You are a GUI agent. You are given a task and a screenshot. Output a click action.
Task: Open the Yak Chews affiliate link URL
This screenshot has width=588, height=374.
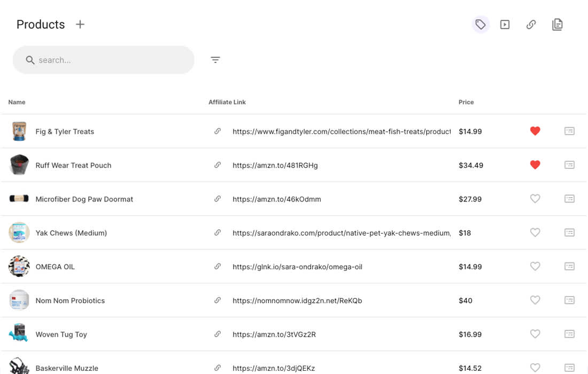coord(341,233)
